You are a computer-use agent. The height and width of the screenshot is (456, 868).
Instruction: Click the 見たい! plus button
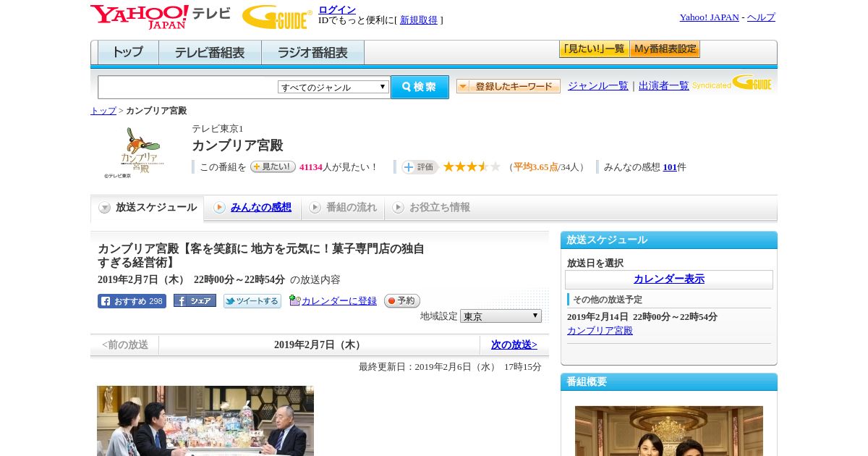pos(273,166)
